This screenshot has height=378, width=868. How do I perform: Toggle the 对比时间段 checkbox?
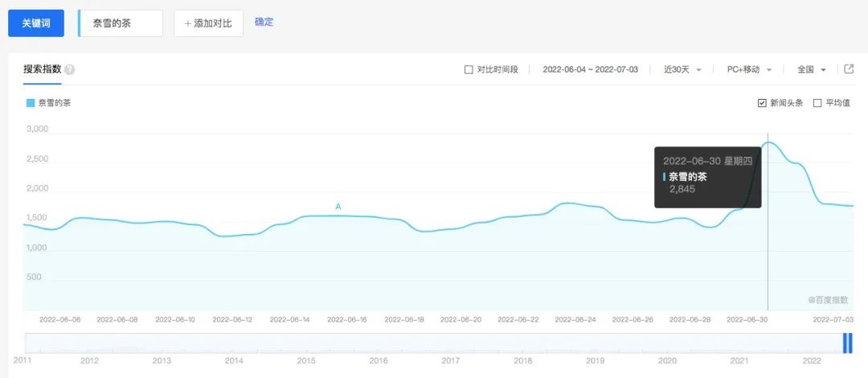pyautogui.click(x=469, y=70)
